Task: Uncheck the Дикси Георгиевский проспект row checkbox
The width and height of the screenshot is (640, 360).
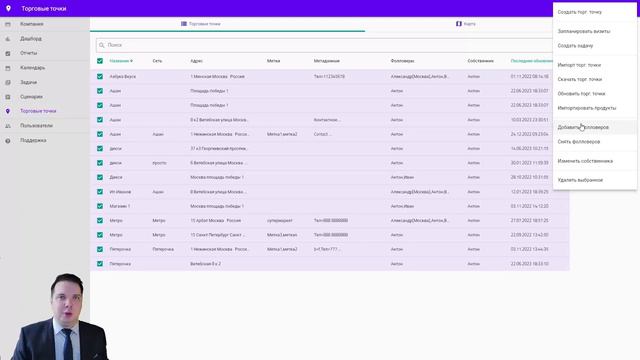Action: click(x=100, y=149)
